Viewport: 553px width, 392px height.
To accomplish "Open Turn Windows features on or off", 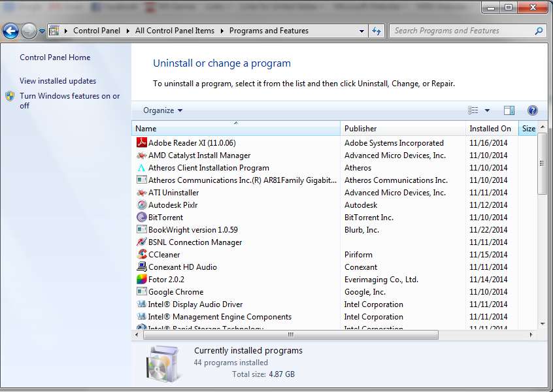I will [70, 101].
